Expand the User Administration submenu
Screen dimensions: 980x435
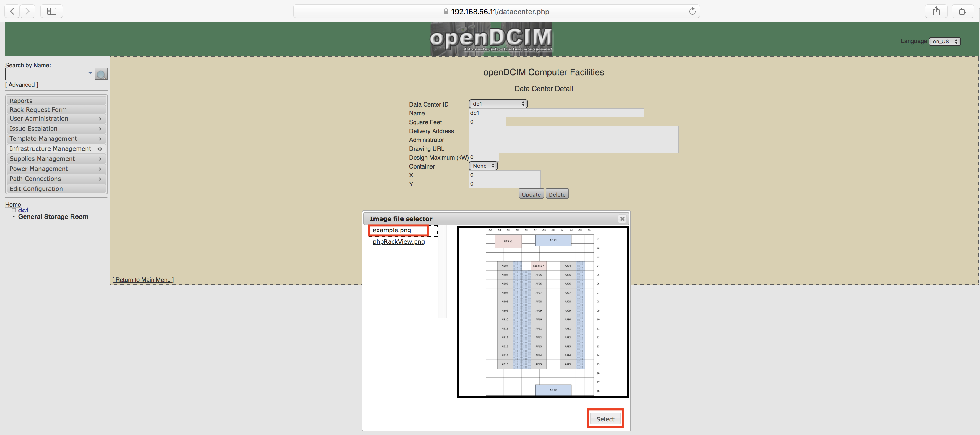(x=56, y=119)
